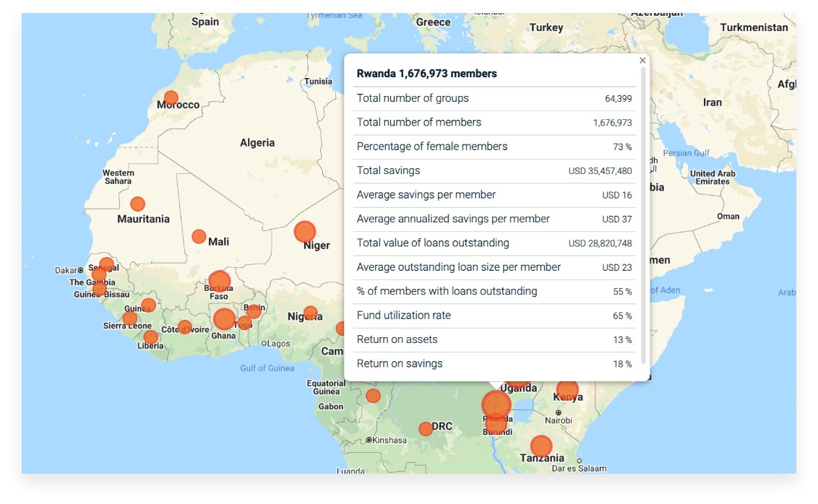The width and height of the screenshot is (818, 504).
Task: Click the Nigeria orange marker
Action: click(x=310, y=313)
